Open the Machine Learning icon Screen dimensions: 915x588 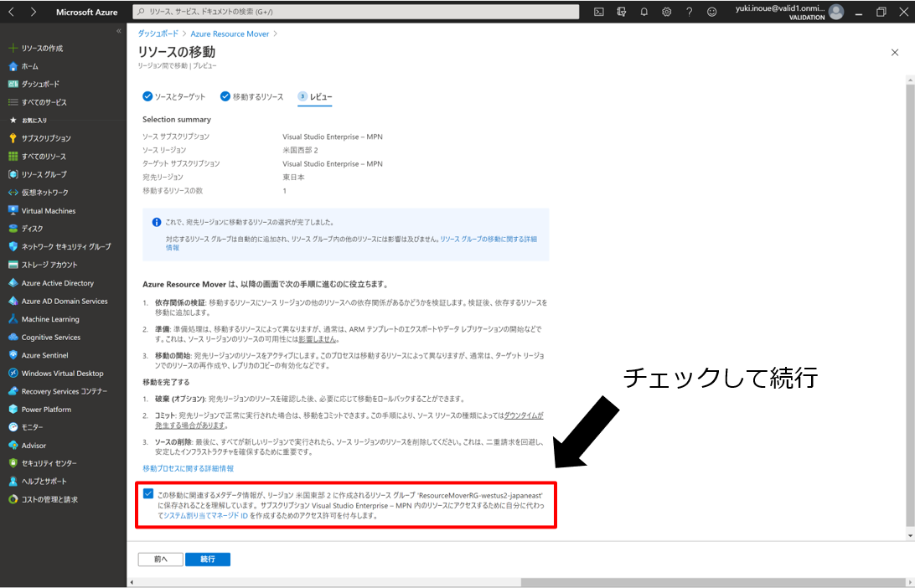(13, 319)
